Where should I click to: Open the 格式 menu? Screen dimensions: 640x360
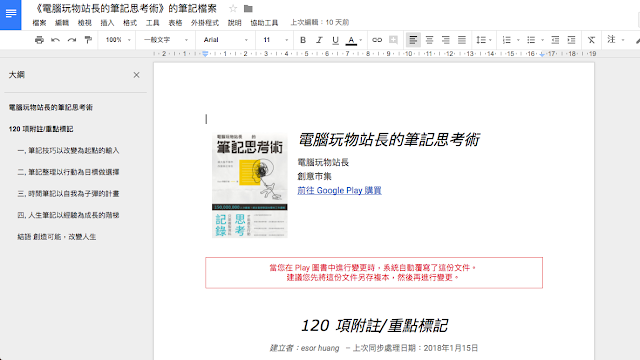(130, 23)
